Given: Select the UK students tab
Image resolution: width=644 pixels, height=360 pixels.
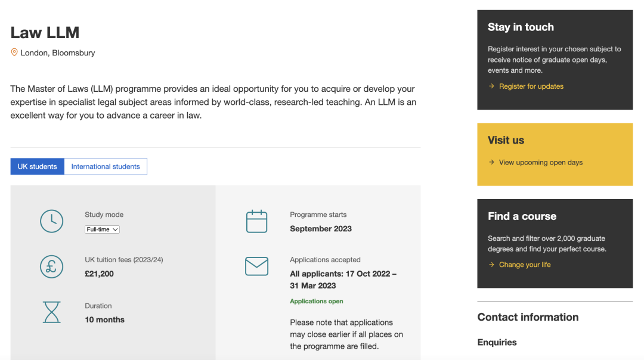Looking at the screenshot, I should click(37, 166).
